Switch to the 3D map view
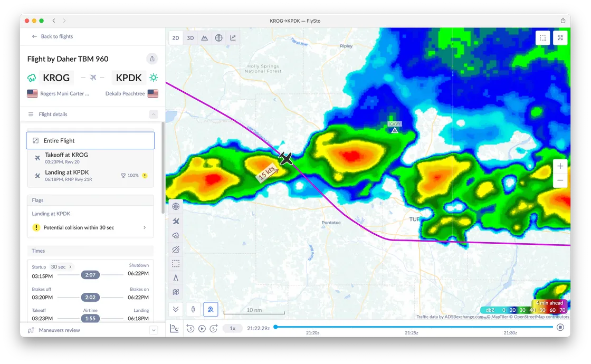 (190, 37)
